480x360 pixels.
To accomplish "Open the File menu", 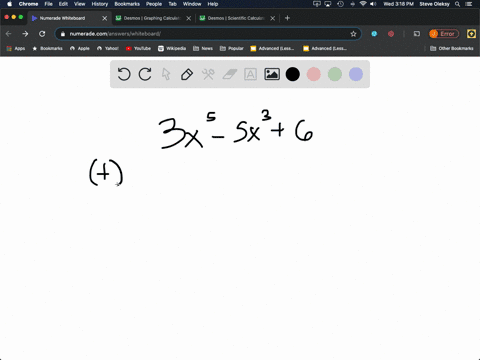I will tap(49, 4).
